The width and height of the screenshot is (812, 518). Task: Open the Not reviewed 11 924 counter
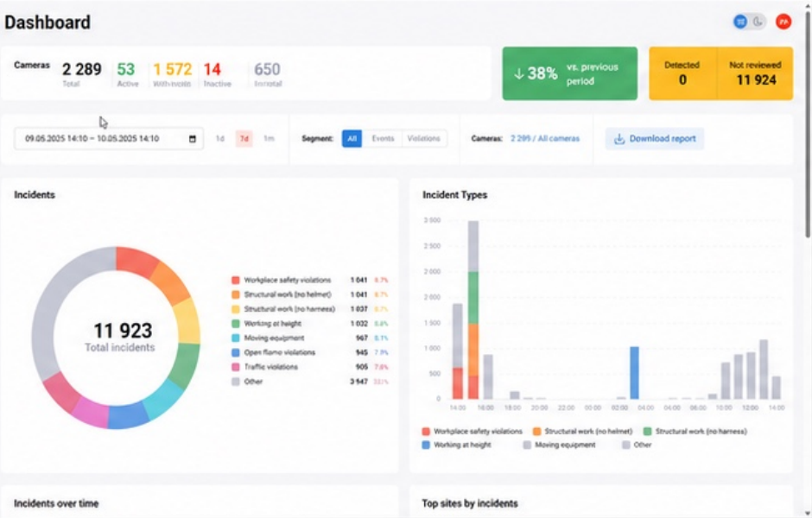[x=756, y=73]
